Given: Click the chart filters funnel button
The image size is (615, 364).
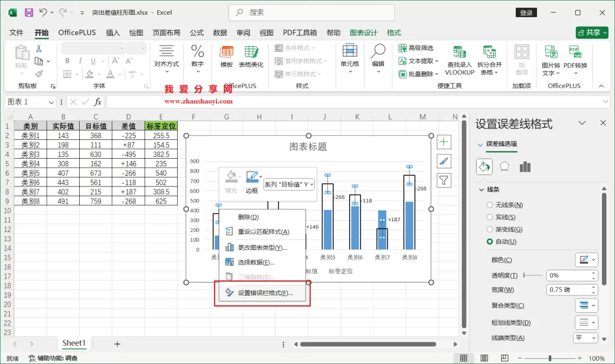Looking at the screenshot, I should tap(444, 180).
